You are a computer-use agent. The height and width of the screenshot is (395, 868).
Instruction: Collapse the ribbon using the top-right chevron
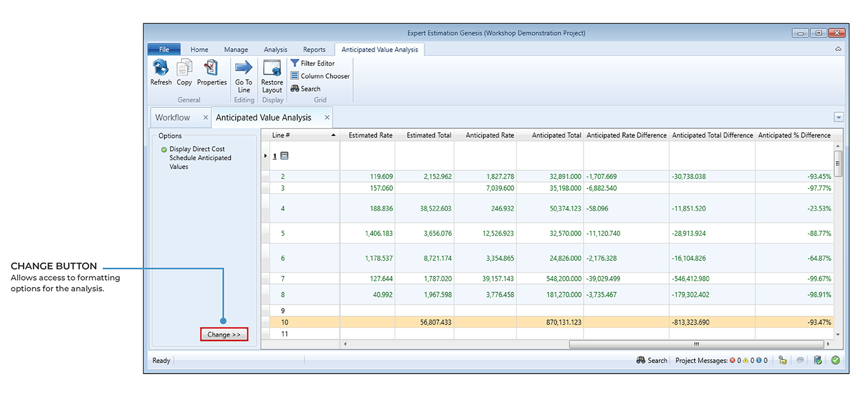838,49
